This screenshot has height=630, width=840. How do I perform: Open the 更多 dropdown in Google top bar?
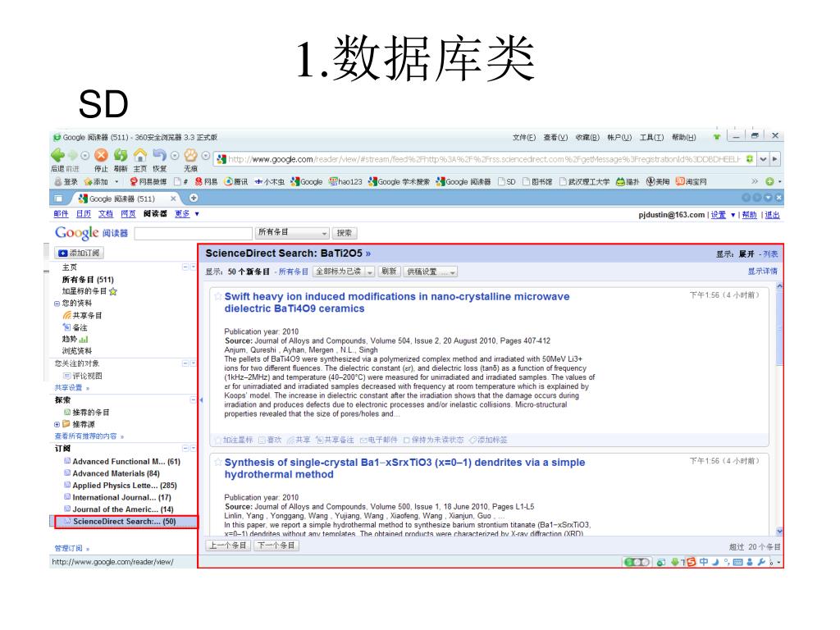[x=188, y=214]
